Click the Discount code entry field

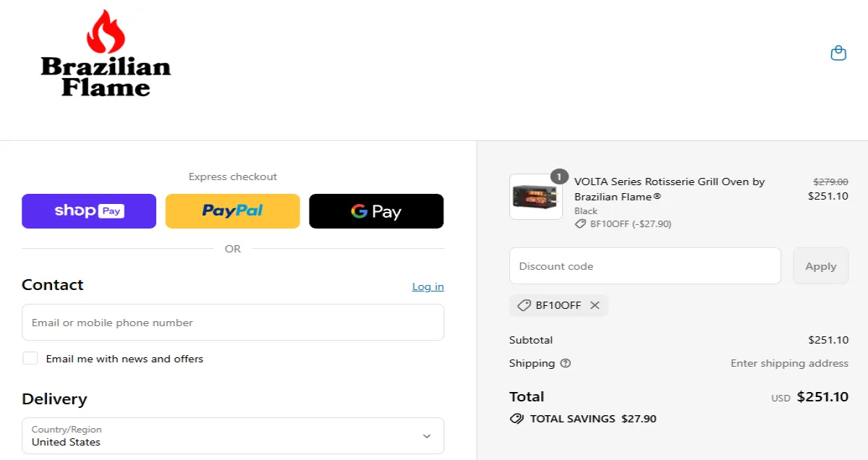coord(645,265)
